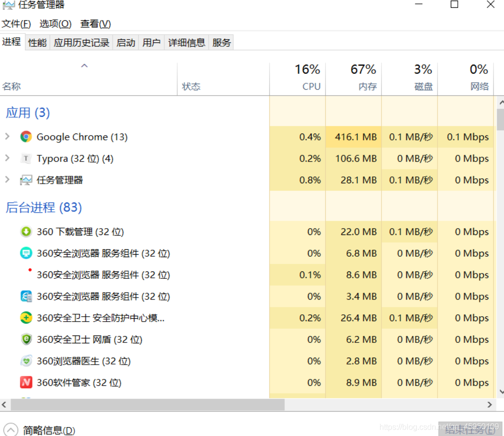The height and width of the screenshot is (436, 504).
Task: Sort by the 0% 网络 column header
Action: (x=465, y=79)
